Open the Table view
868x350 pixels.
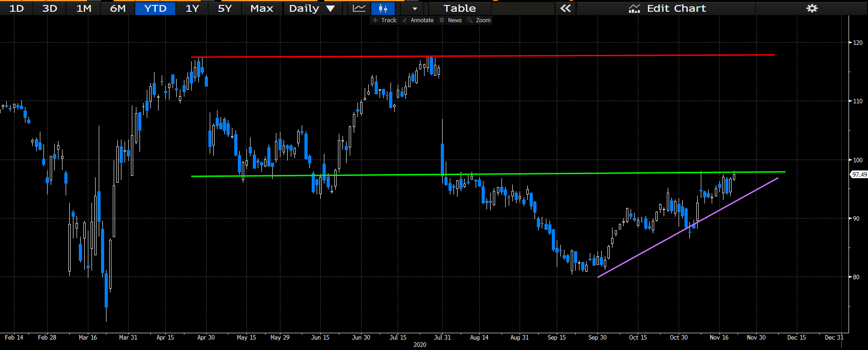459,8
